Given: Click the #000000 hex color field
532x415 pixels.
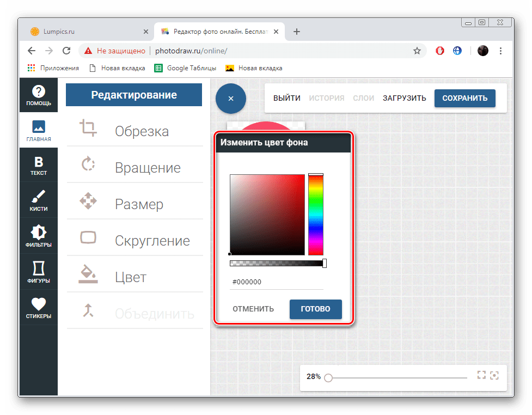Looking at the screenshot, I should [x=277, y=282].
